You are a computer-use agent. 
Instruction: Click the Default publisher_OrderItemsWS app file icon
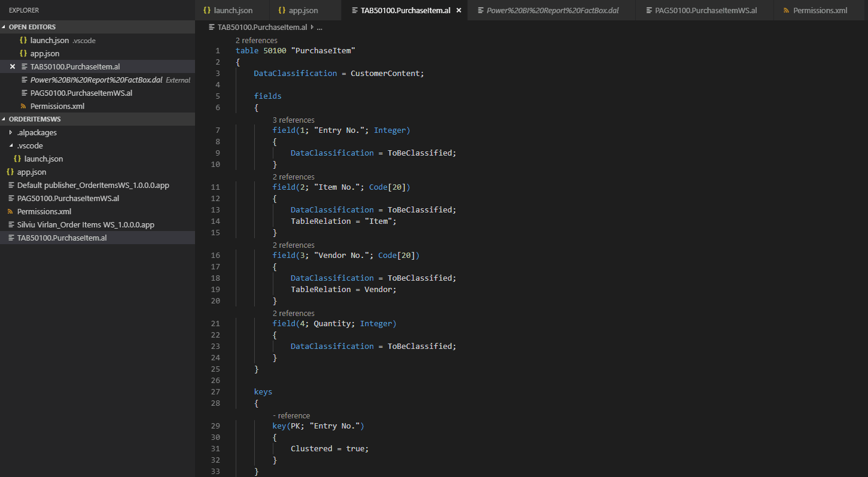(x=10, y=186)
